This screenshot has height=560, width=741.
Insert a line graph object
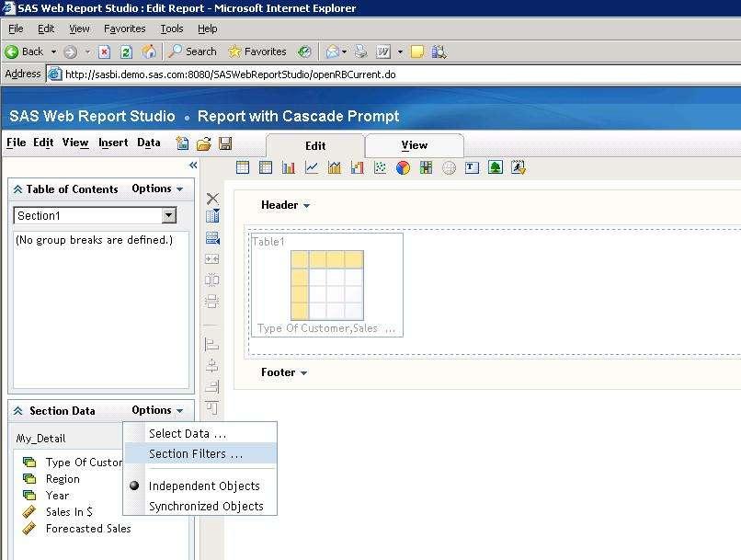point(312,167)
